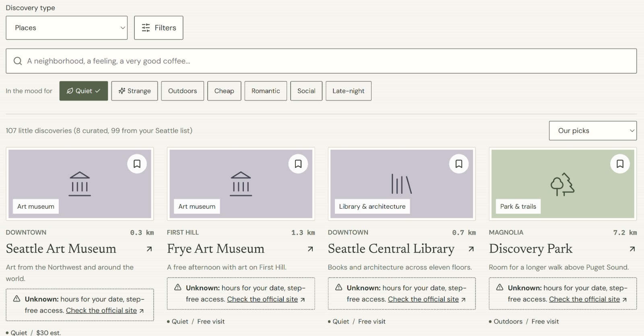Deselect the Quiet mood chip
This screenshot has height=336, width=644.
coord(84,91)
